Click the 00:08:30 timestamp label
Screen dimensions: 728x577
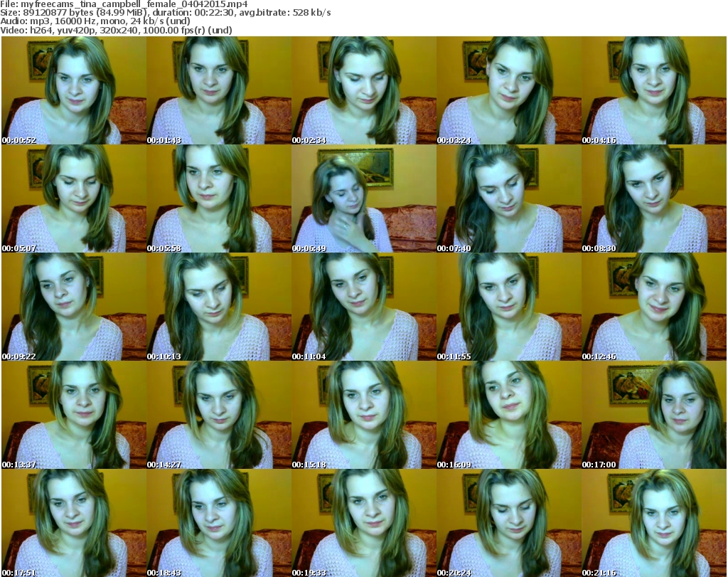599,248
